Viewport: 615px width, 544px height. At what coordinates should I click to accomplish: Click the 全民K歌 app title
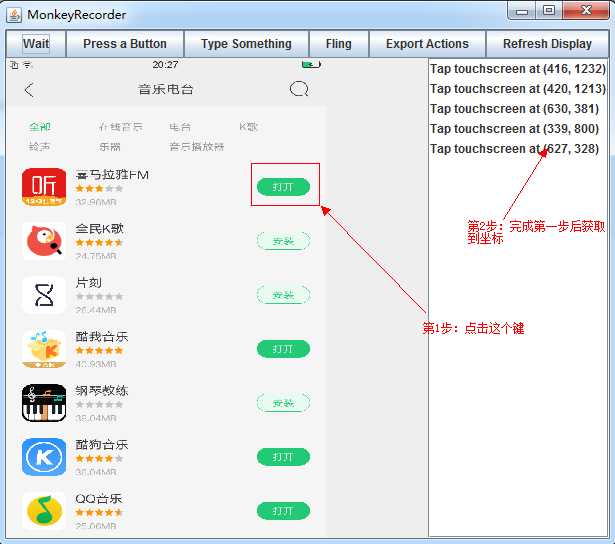tap(100, 229)
